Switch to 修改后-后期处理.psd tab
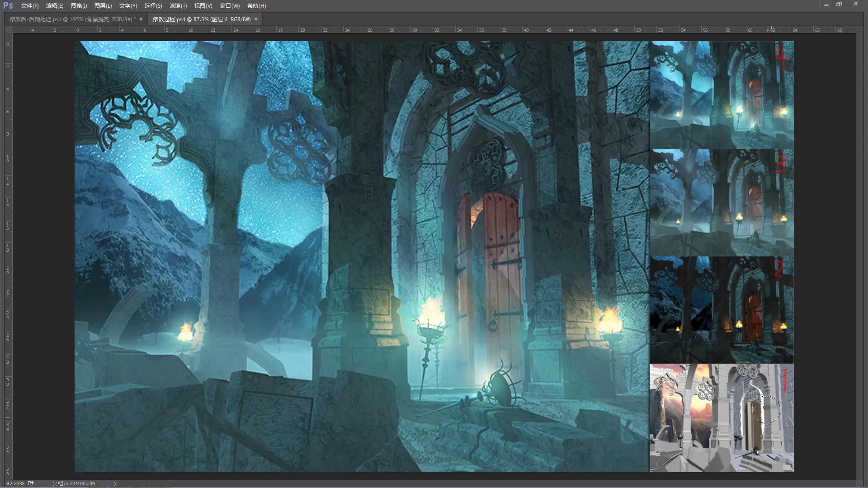The image size is (868, 488). (x=72, y=19)
